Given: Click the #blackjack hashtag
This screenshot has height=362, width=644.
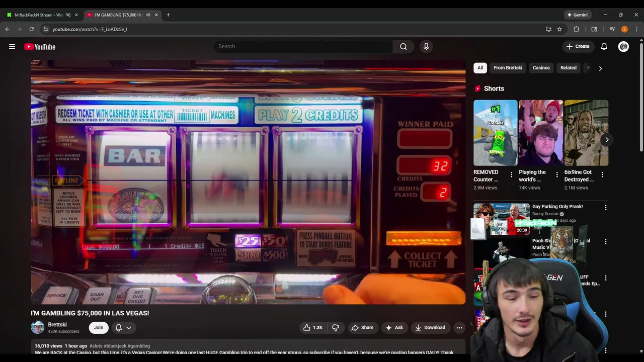Looking at the screenshot, I should [115, 346].
